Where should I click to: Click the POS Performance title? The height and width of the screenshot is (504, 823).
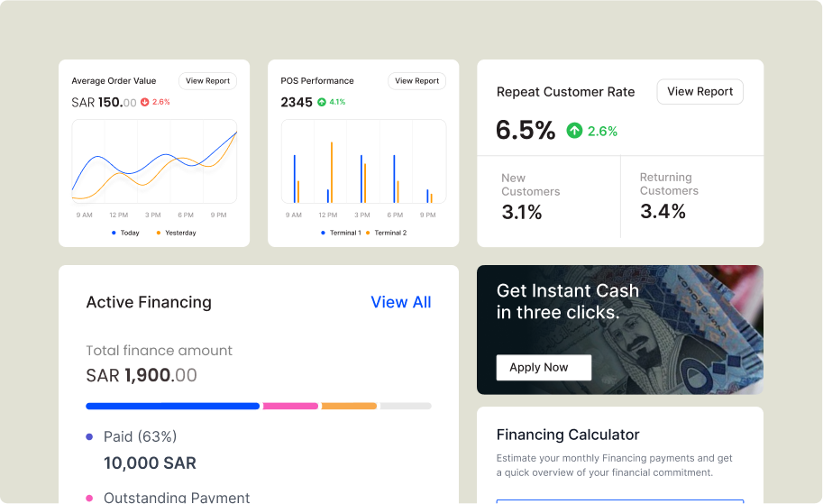coord(317,81)
